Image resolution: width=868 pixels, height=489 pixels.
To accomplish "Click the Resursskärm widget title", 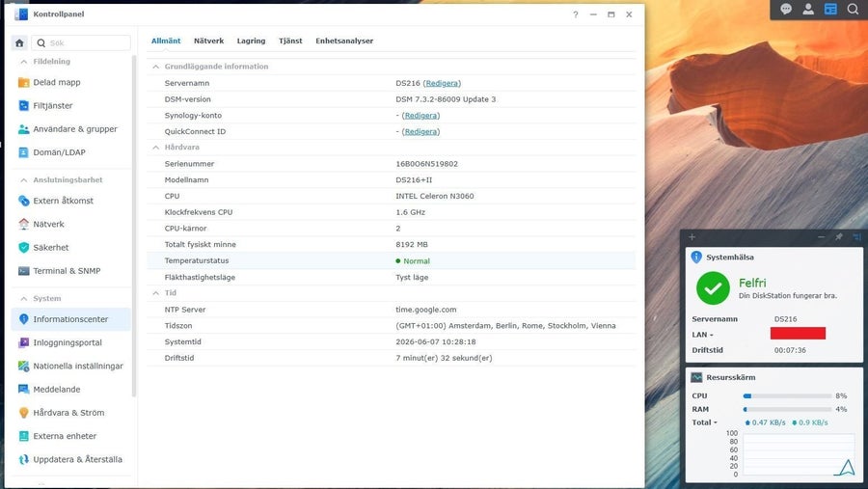I will [731, 378].
